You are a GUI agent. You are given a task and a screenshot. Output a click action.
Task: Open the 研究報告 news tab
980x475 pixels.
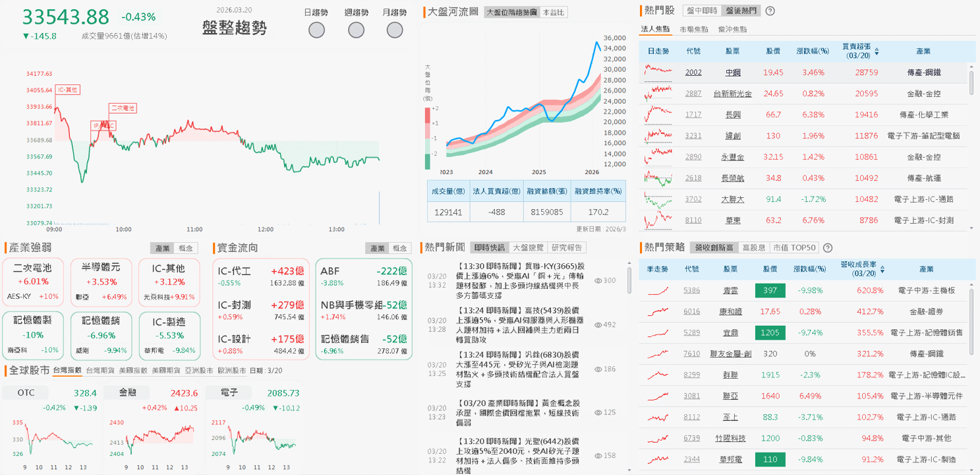[567, 248]
